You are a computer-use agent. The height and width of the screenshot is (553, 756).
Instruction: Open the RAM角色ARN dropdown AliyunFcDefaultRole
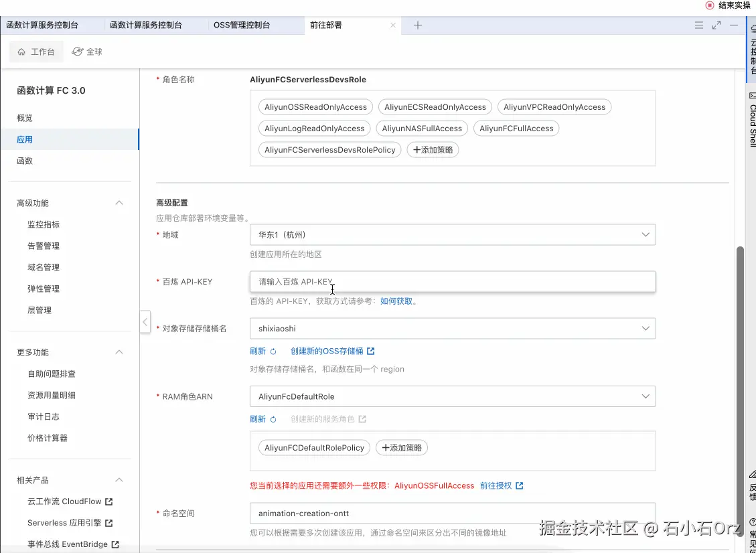coord(452,396)
